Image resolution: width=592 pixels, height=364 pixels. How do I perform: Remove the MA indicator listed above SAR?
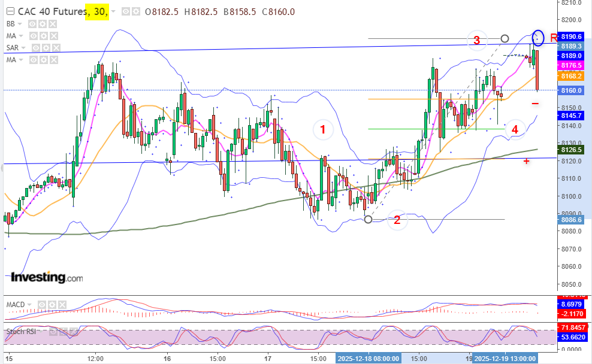click(x=53, y=36)
